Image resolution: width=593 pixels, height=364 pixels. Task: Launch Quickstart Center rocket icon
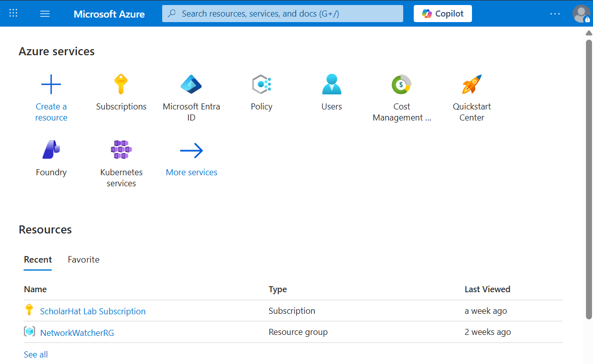point(471,84)
